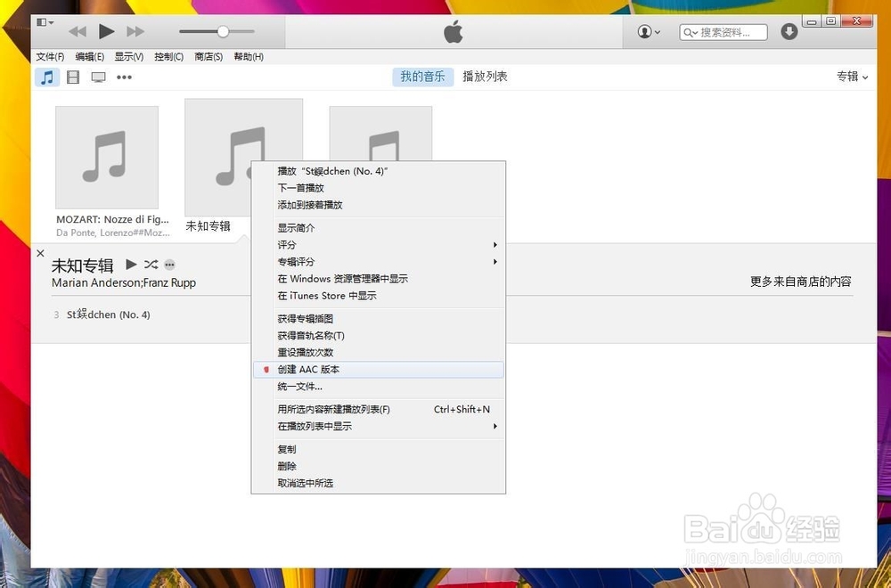
Task: Click the MiniPlayer icon in title bar
Action: pos(42,20)
